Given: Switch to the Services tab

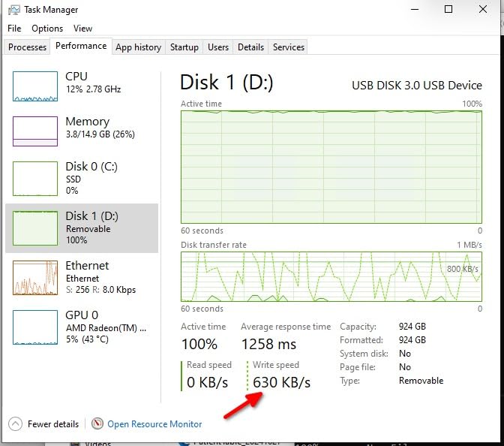Looking at the screenshot, I should pyautogui.click(x=289, y=47).
